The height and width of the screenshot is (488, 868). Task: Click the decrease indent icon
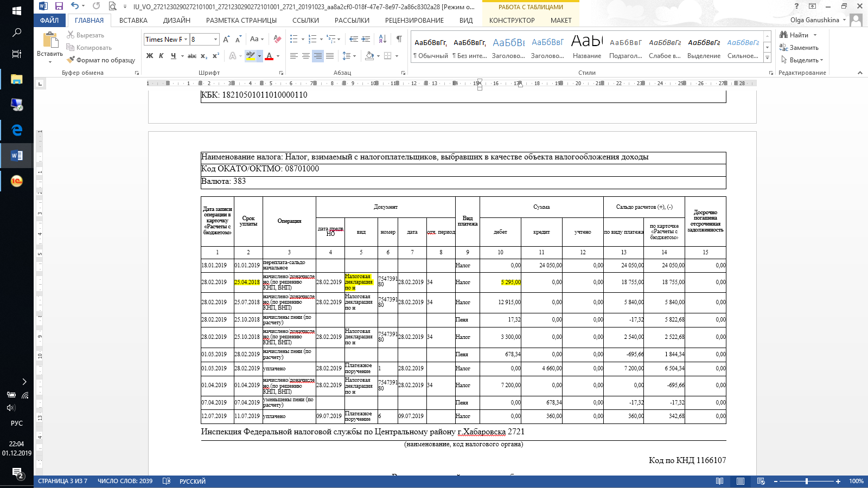pyautogui.click(x=353, y=39)
